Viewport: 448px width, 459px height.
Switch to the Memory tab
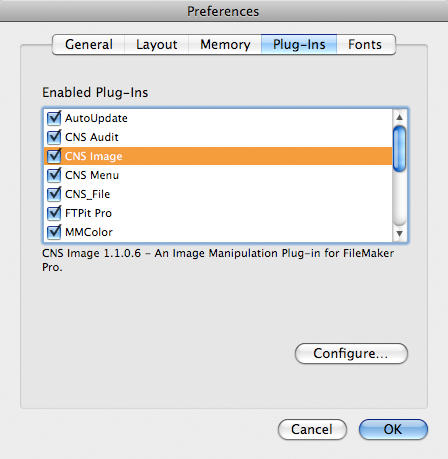225,44
